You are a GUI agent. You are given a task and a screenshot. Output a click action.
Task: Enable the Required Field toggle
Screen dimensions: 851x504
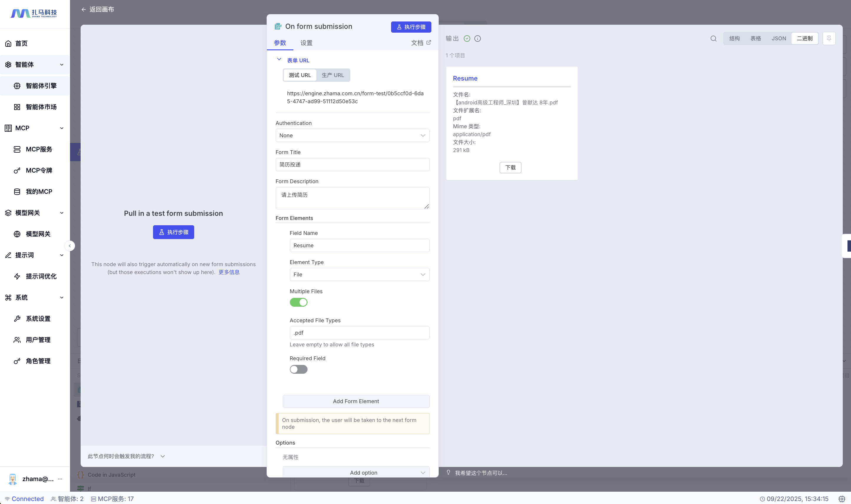(x=298, y=369)
